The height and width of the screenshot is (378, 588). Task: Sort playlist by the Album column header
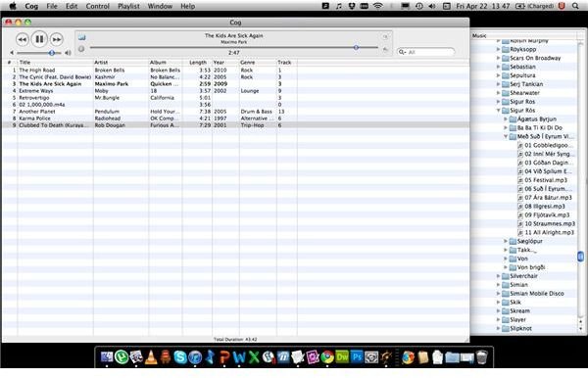(166, 63)
